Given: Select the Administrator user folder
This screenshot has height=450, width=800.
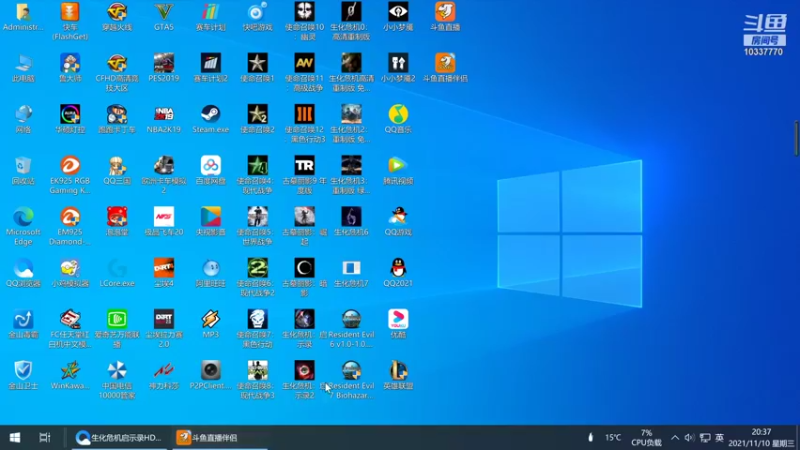Looking at the screenshot, I should point(23,16).
